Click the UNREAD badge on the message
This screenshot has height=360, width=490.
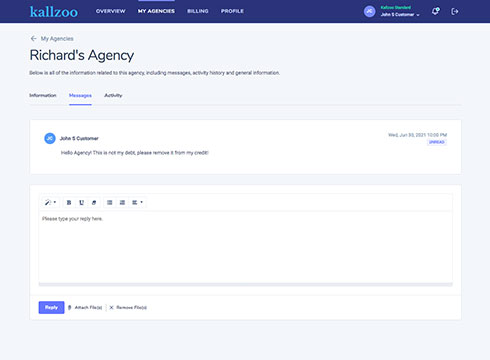coord(437,142)
